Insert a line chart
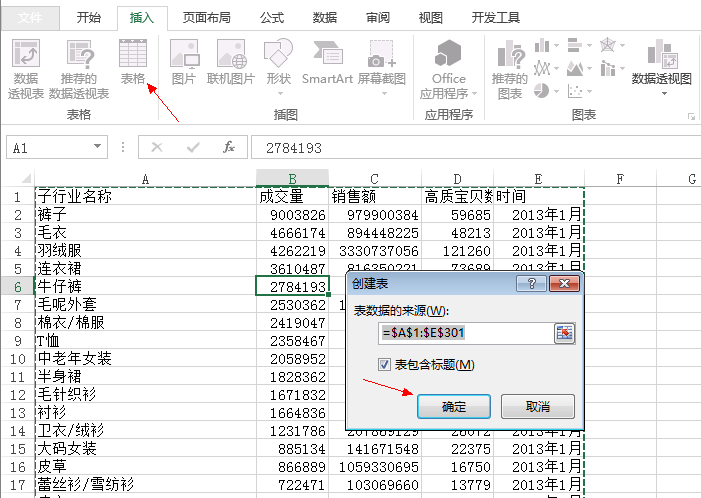 tap(542, 68)
